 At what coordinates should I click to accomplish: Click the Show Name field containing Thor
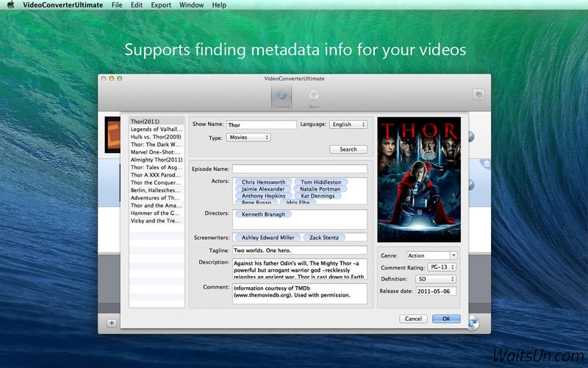point(262,124)
